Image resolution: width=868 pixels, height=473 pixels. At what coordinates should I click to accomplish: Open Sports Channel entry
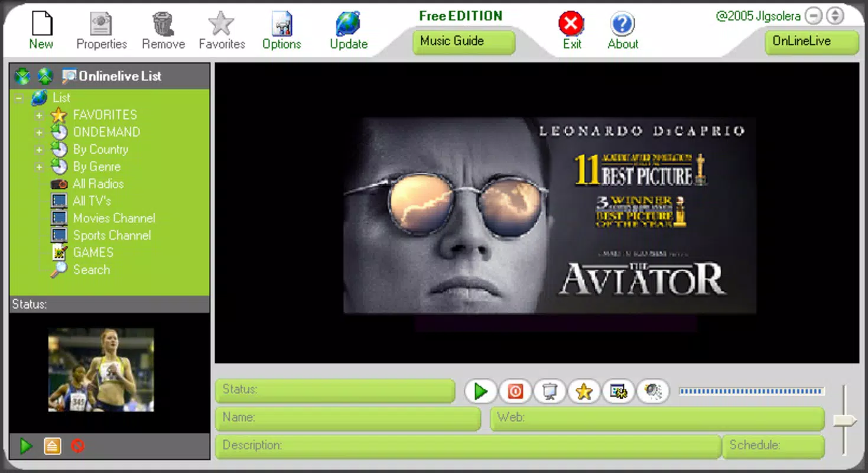coord(112,235)
